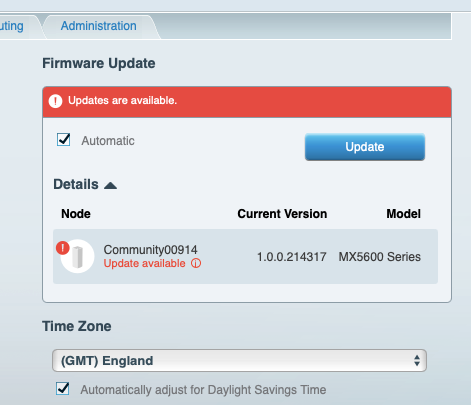Open the Administration tab
Image resolution: width=471 pixels, height=405 pixels.
point(98,26)
